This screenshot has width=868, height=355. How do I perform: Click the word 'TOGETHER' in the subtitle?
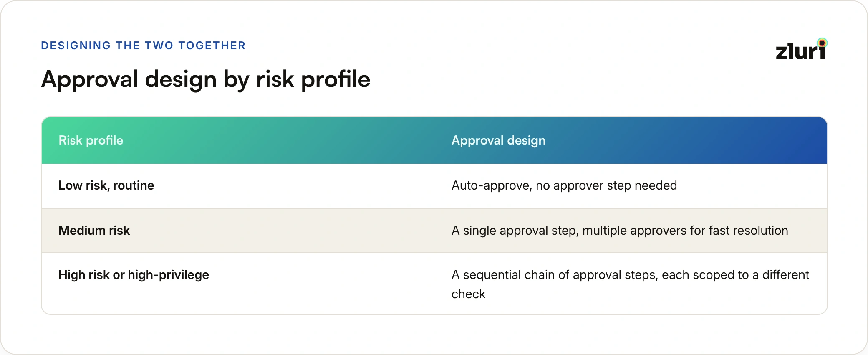pos(212,46)
